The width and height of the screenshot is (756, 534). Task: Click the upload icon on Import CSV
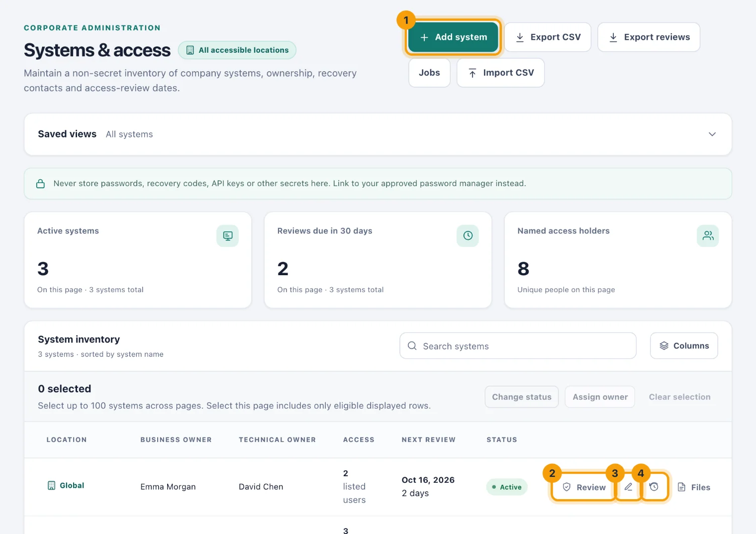[472, 73]
